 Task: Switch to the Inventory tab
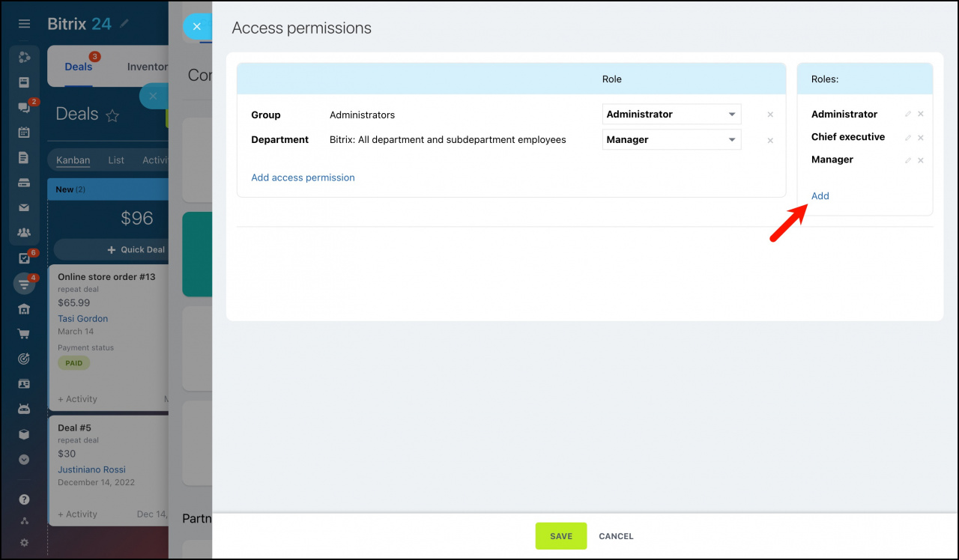coord(147,67)
